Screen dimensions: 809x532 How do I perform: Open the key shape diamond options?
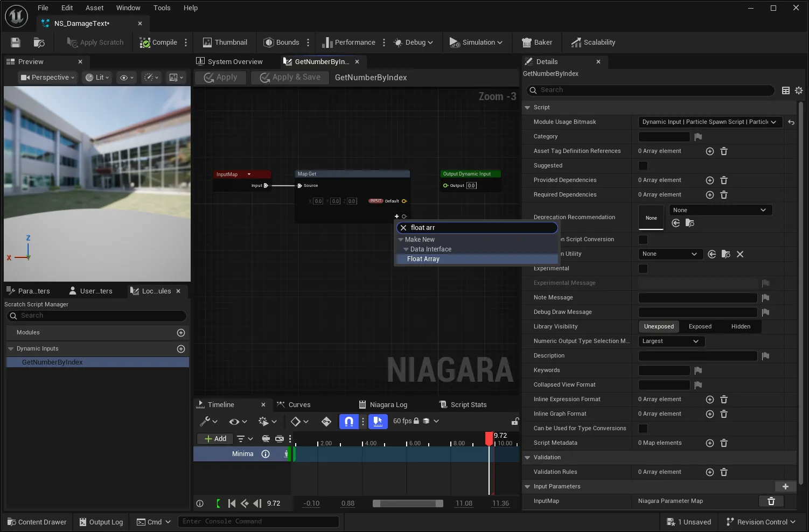point(299,422)
